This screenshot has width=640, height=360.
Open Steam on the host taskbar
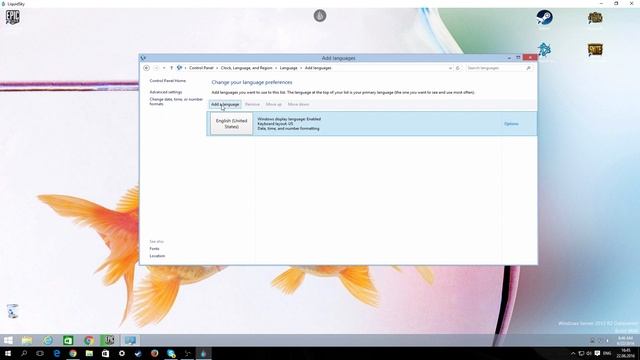[138, 353]
